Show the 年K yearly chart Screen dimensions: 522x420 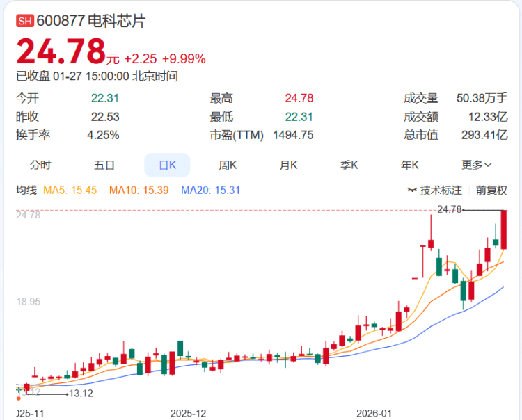click(x=410, y=165)
